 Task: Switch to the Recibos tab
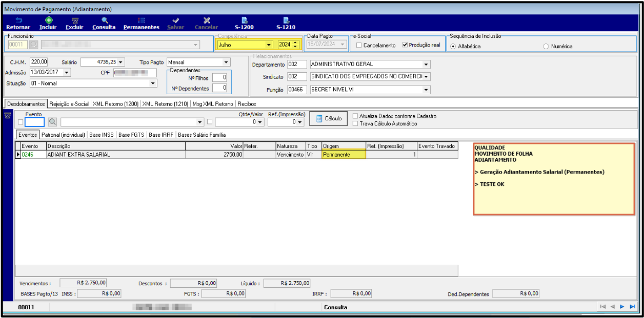point(247,103)
